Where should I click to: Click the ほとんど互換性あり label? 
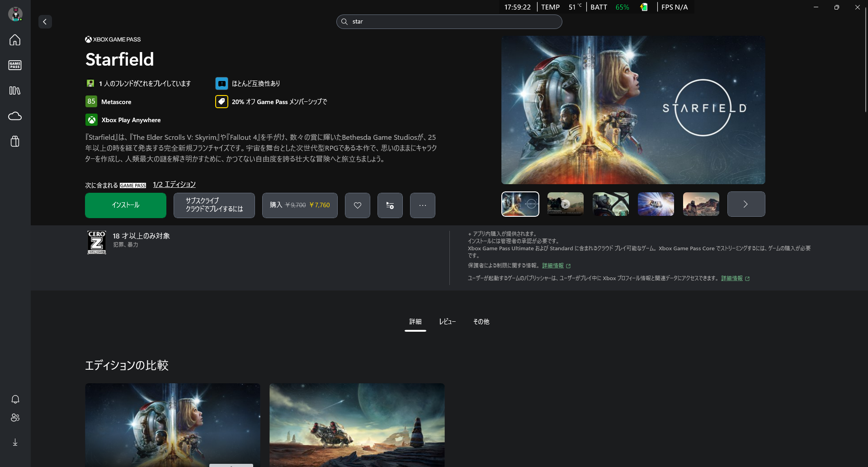[256, 83]
